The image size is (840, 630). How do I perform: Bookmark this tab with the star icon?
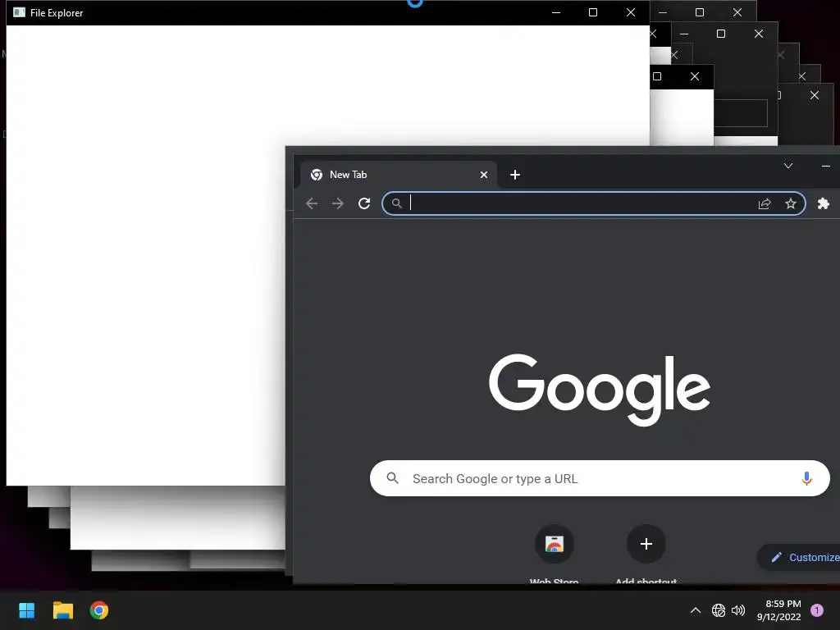pyautogui.click(x=791, y=203)
